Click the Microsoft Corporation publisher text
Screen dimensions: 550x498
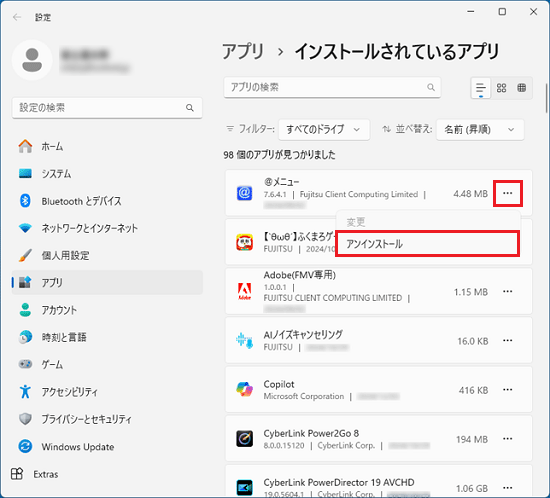(x=304, y=396)
